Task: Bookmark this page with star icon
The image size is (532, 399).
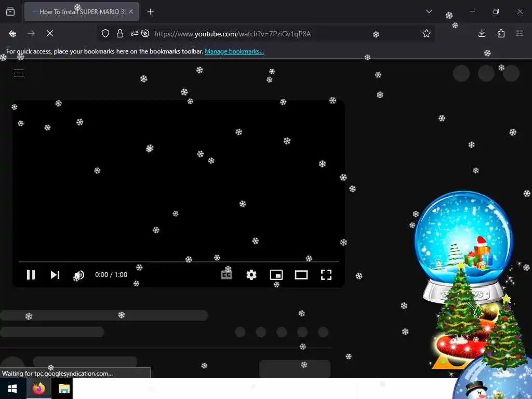Action: (427, 33)
